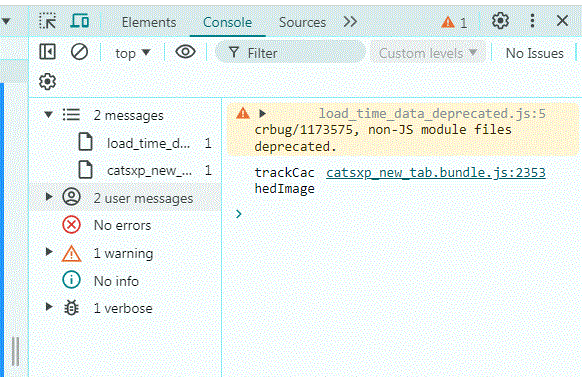
Task: Close the DevTools panel
Action: [562, 21]
